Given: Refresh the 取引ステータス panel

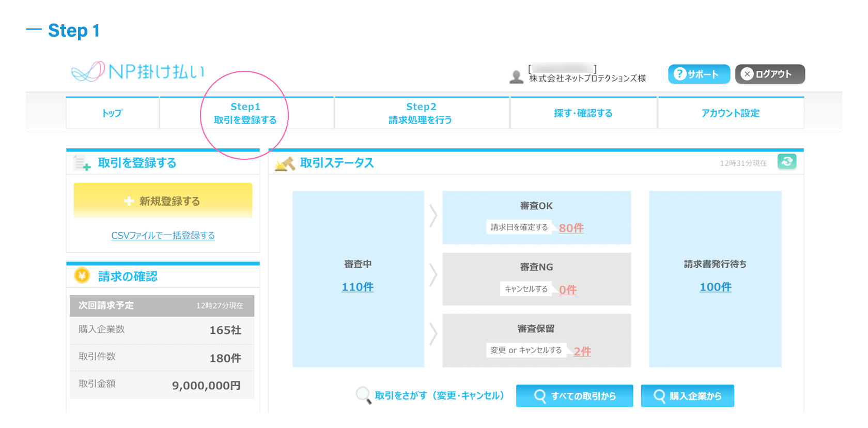Looking at the screenshot, I should click(787, 162).
